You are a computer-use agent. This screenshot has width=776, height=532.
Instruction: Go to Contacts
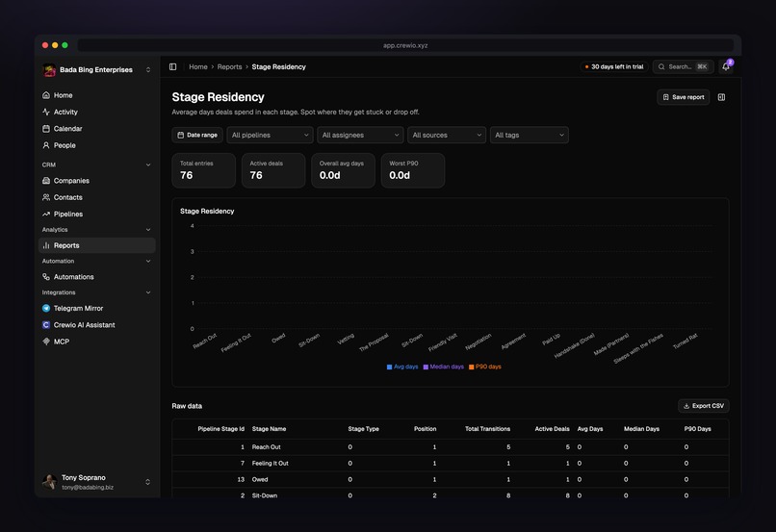(96, 197)
